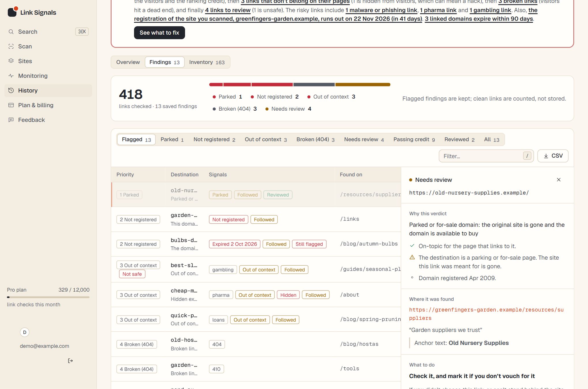This screenshot has width=588, height=389.
Task: Filter by Needs review 4
Action: click(364, 139)
